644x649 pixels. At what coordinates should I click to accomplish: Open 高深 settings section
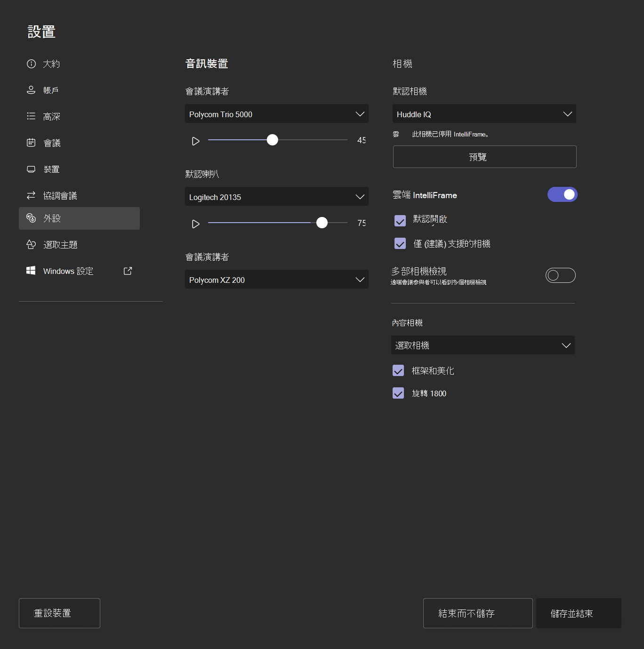pos(79,117)
